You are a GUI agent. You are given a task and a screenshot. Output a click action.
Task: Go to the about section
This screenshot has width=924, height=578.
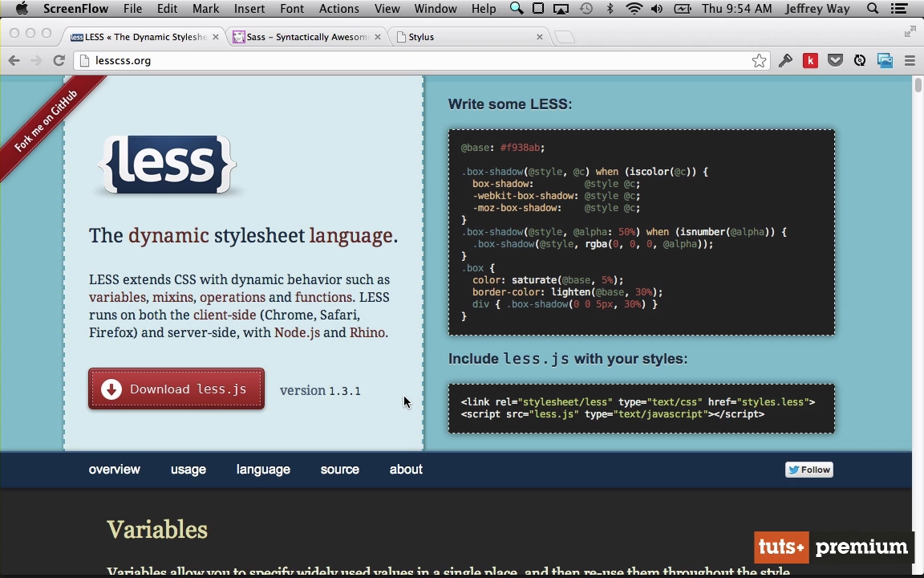405,470
